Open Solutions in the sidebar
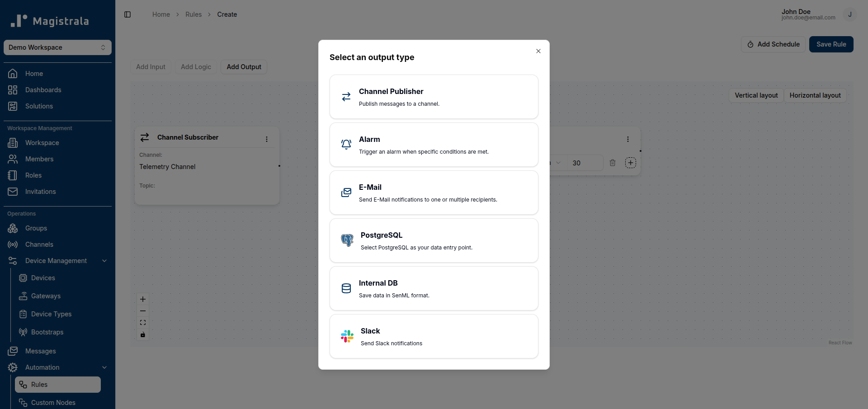The image size is (868, 409). click(57, 106)
